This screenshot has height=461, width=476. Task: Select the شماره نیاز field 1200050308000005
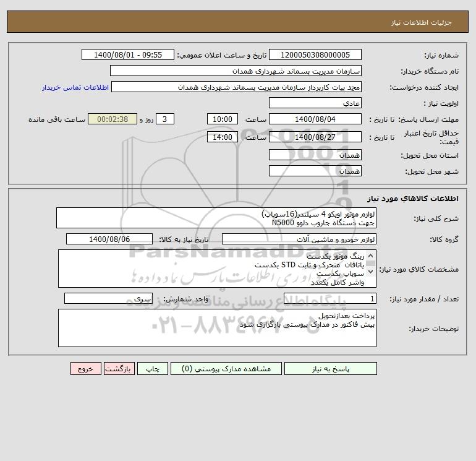point(315,54)
